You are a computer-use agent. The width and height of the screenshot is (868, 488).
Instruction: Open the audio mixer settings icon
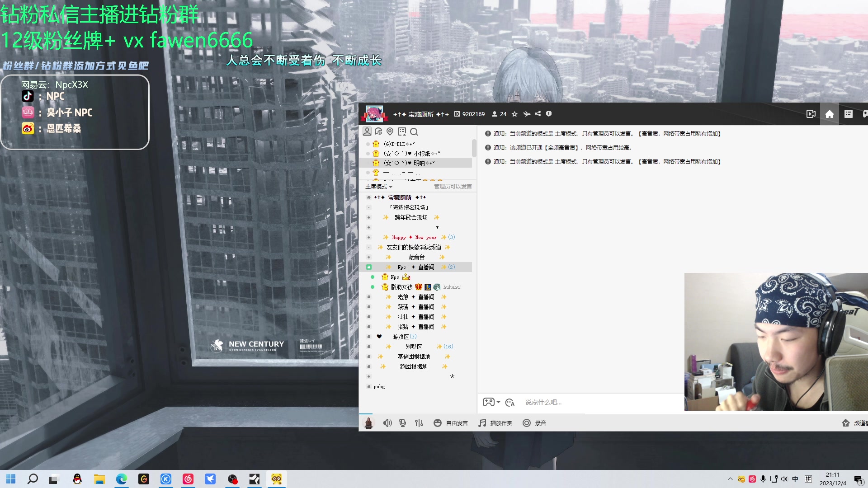pyautogui.click(x=419, y=423)
